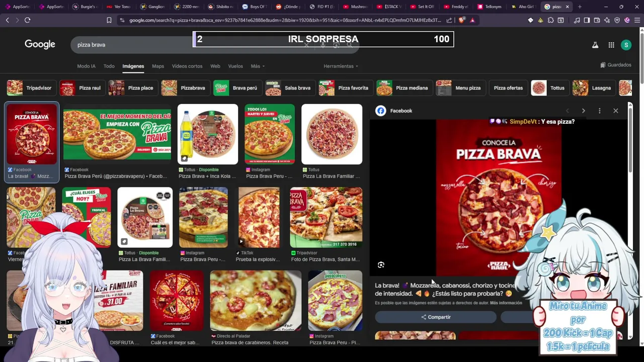Switch to the Freddy browser tab
Image resolution: width=644 pixels, height=362 pixels.
pyautogui.click(x=456, y=7)
